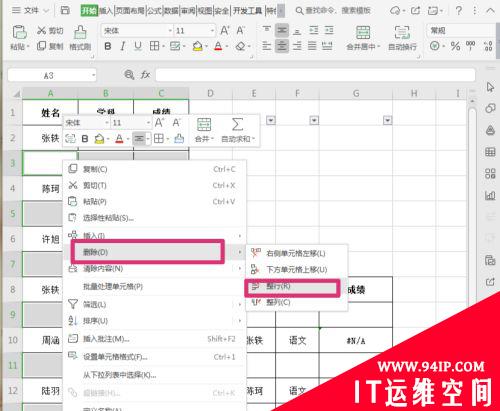Expand the name box A3 dropdown
500x411 pixels.
(x=94, y=75)
